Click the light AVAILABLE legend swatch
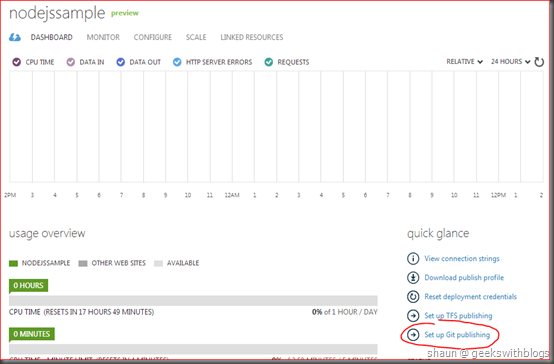 click(x=158, y=263)
